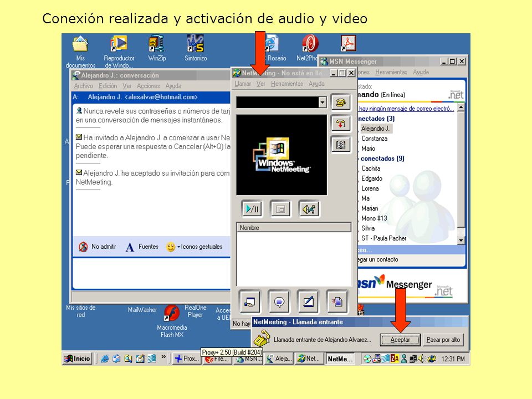Launch Internet Explorer from quick launch

coord(105,359)
